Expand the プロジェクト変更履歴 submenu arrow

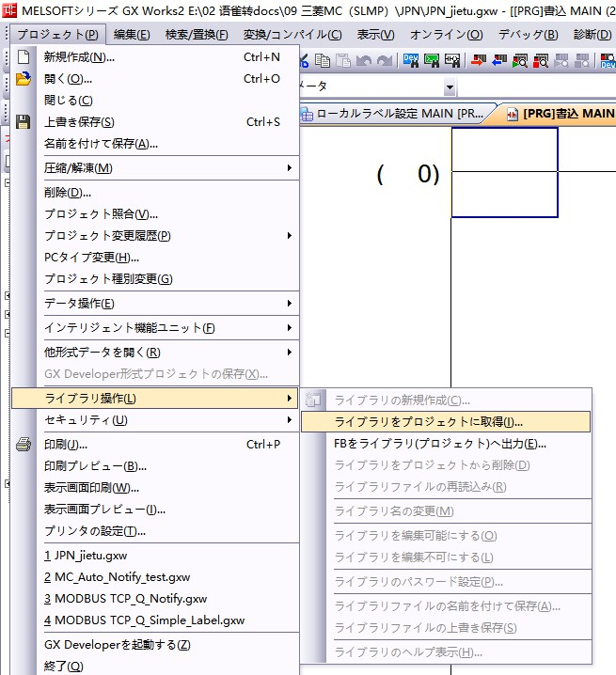[x=290, y=235]
